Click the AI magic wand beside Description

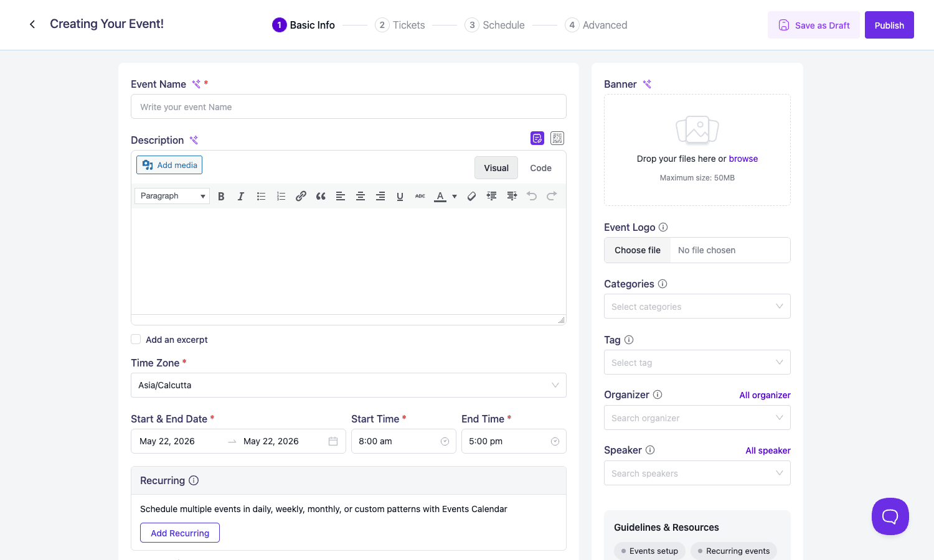[194, 140]
